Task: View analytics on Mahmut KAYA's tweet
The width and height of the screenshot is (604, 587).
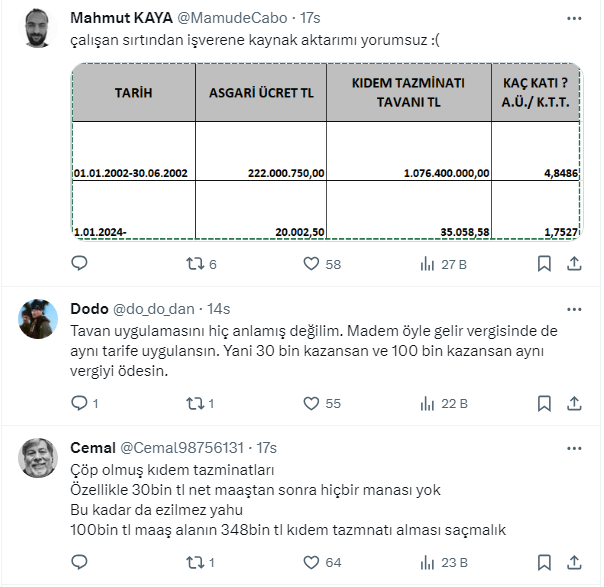Action: pos(427,264)
